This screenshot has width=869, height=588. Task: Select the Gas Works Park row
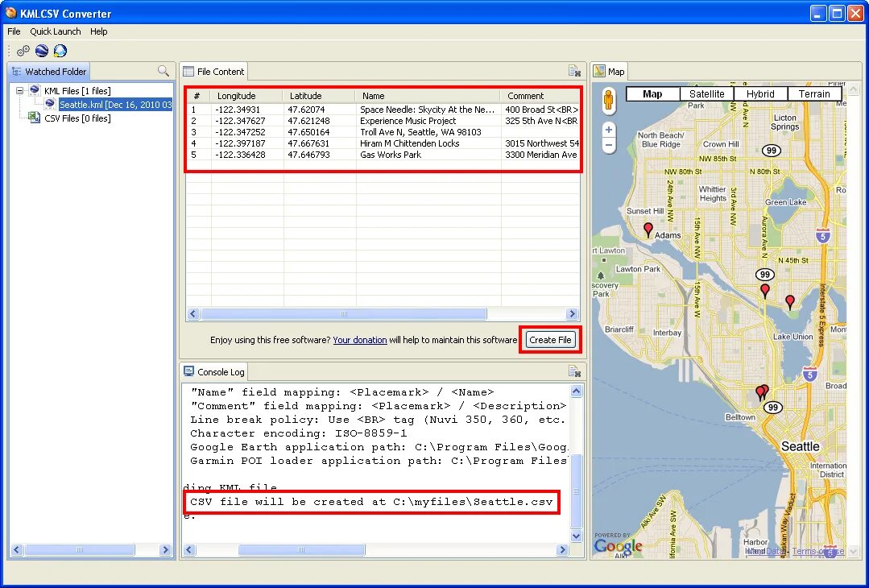pyautogui.click(x=383, y=155)
